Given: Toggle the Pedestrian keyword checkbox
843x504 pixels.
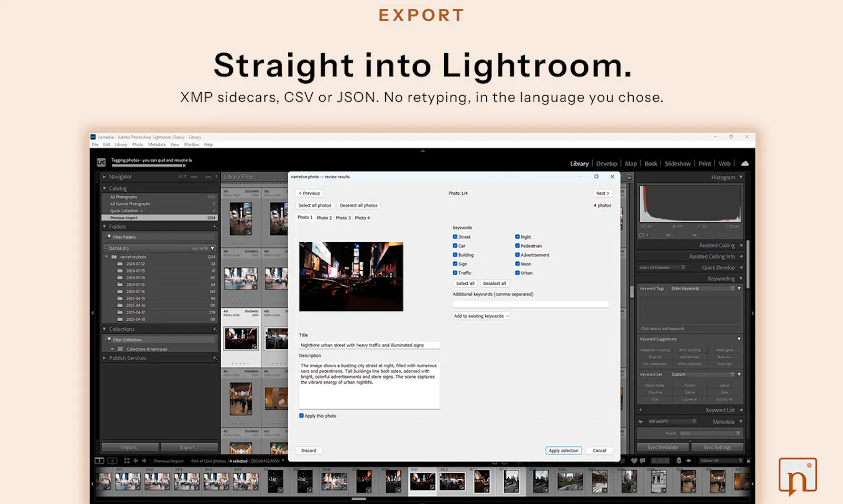Looking at the screenshot, I should [x=517, y=245].
